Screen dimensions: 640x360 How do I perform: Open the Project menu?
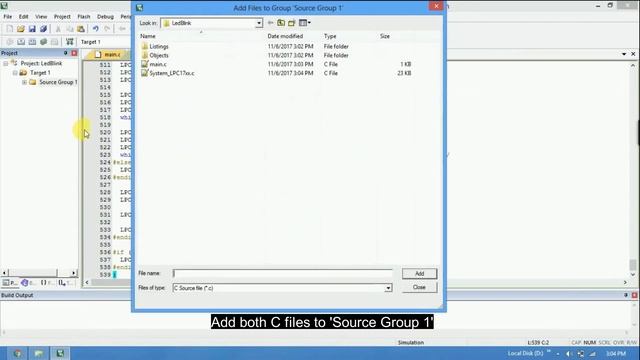pyautogui.click(x=62, y=16)
